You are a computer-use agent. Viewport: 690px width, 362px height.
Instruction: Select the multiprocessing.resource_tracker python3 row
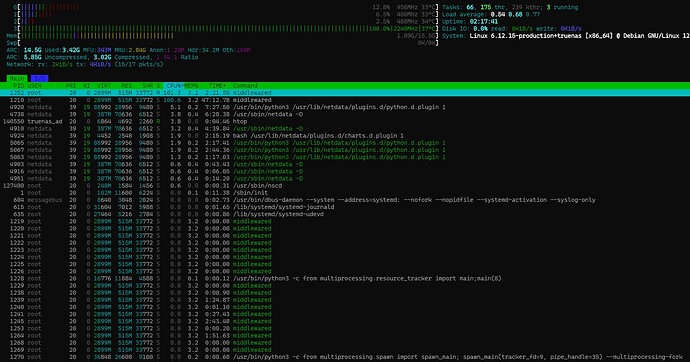coord(345,278)
